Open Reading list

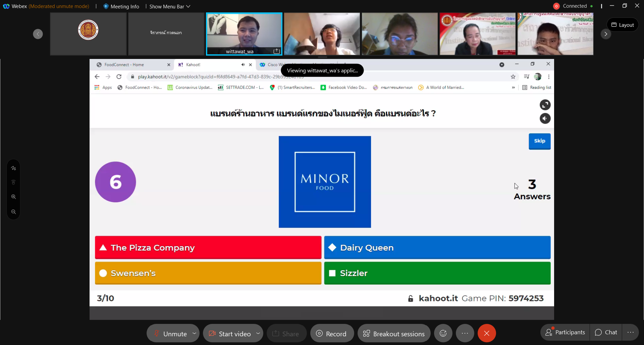click(537, 87)
